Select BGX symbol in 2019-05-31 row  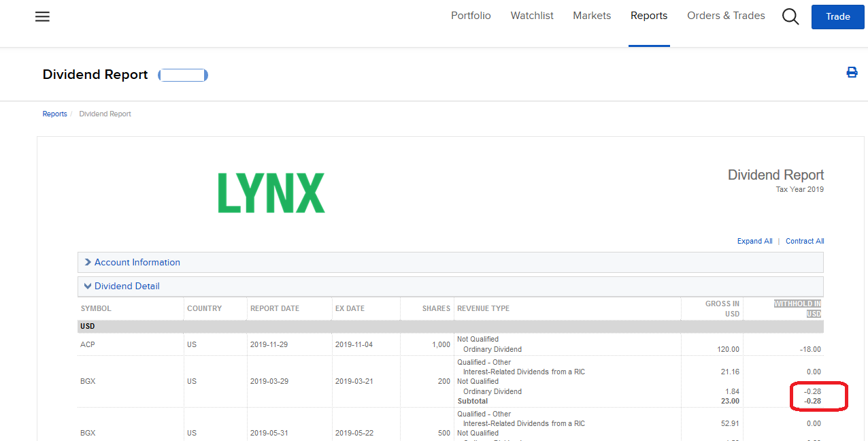point(88,433)
